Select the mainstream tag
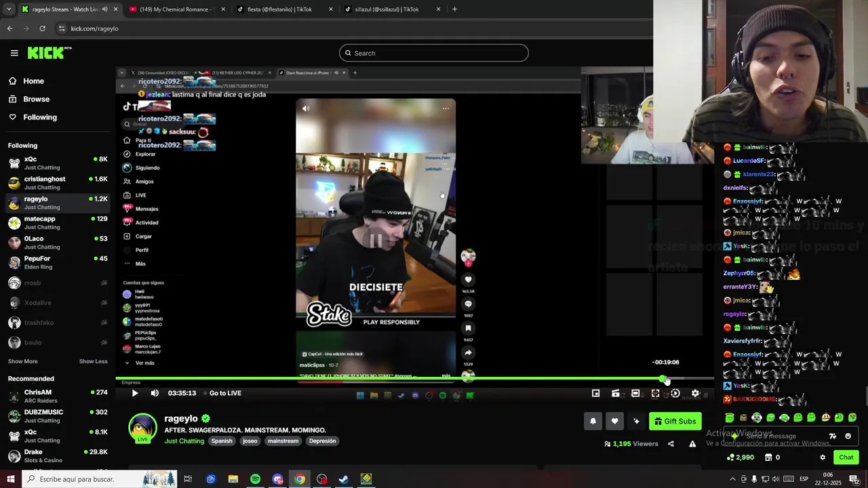Screen dimensions: 868x488 point(283,441)
